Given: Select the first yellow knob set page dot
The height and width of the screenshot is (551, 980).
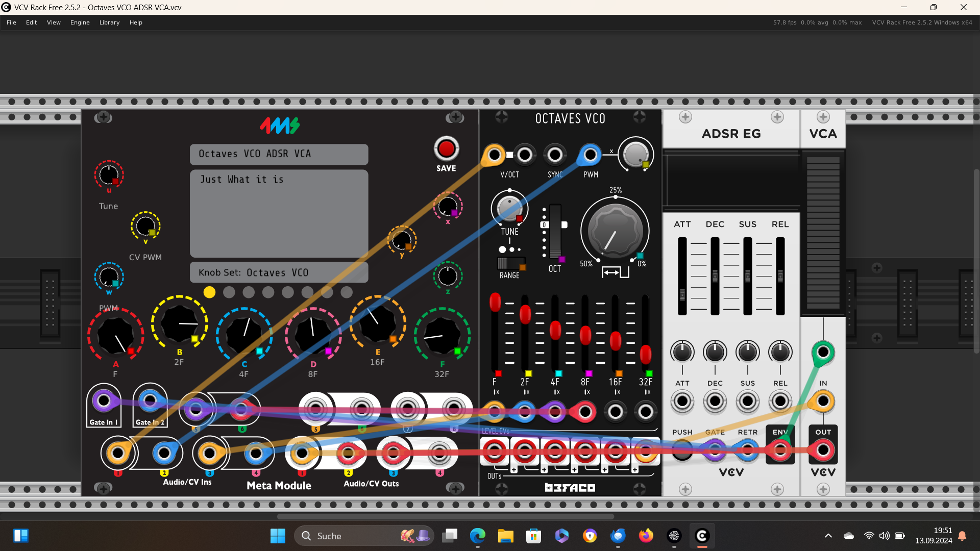Looking at the screenshot, I should click(209, 292).
